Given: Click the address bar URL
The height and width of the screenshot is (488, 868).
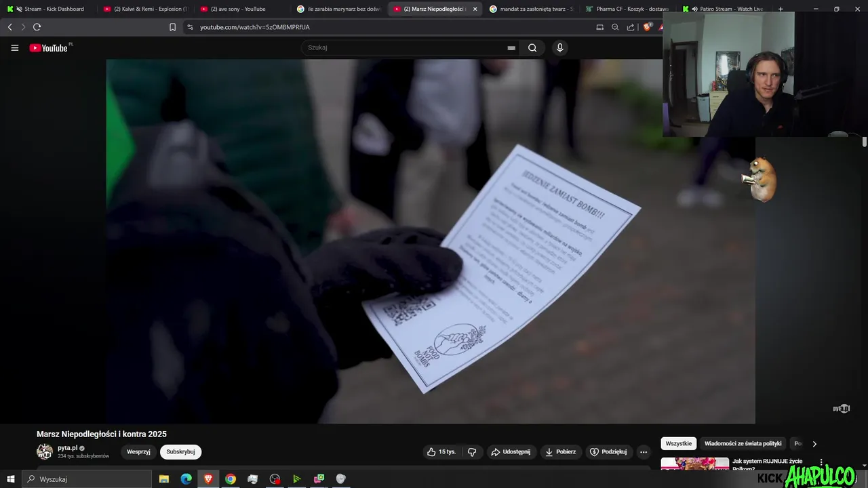Looking at the screenshot, I should (x=255, y=27).
